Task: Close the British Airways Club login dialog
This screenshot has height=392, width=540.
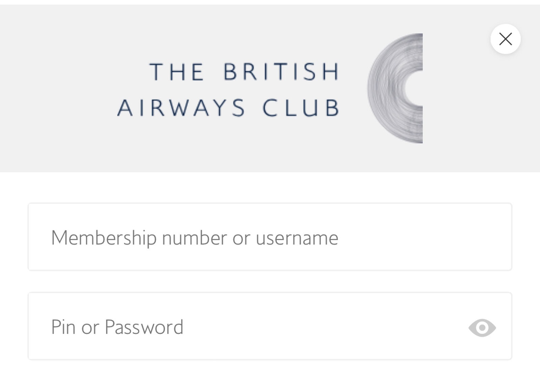Action: coord(505,39)
